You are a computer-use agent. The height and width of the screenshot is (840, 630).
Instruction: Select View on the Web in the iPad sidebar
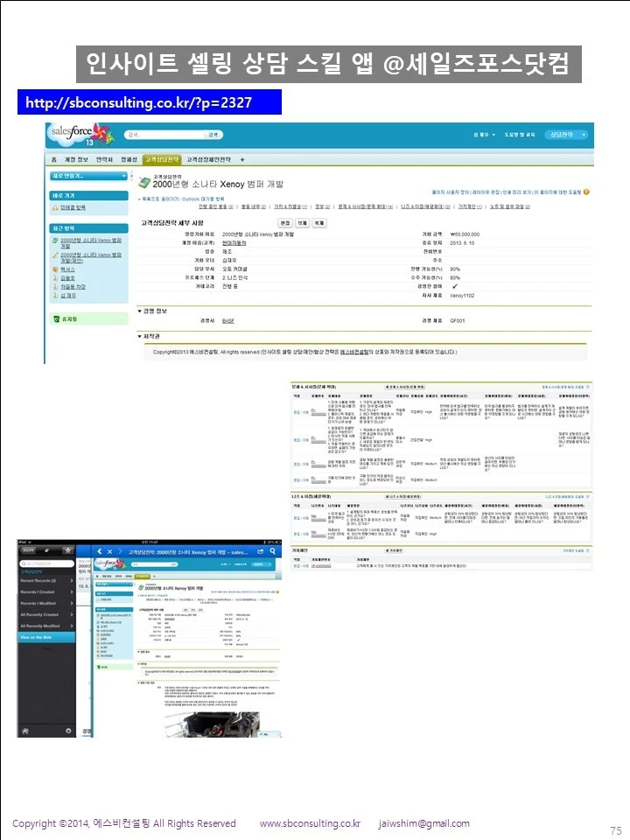coord(46,638)
